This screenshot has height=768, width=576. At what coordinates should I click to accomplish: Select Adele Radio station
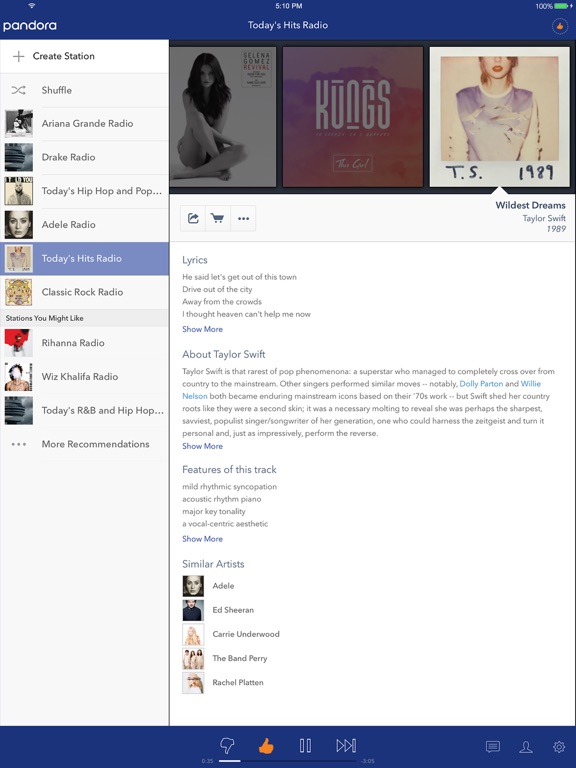pyautogui.click(x=84, y=225)
